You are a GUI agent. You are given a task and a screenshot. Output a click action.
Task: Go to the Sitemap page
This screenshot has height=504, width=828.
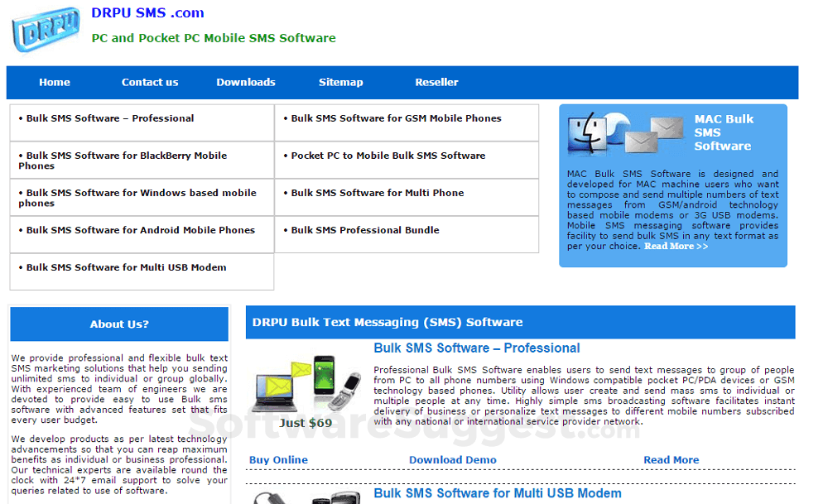pyautogui.click(x=341, y=82)
